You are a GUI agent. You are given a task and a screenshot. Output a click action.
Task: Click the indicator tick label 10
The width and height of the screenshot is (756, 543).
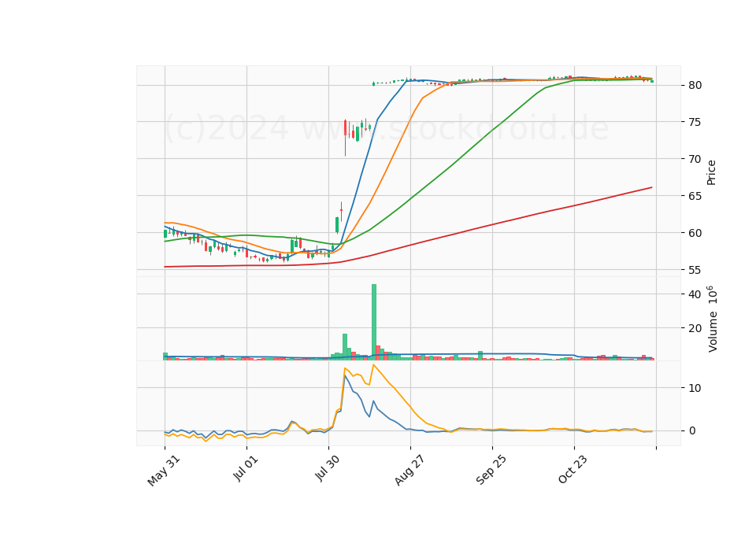(695, 388)
